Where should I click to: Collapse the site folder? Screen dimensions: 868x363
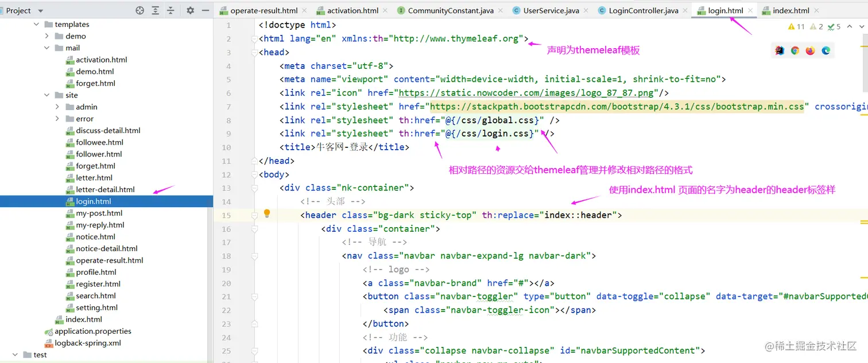47,95
